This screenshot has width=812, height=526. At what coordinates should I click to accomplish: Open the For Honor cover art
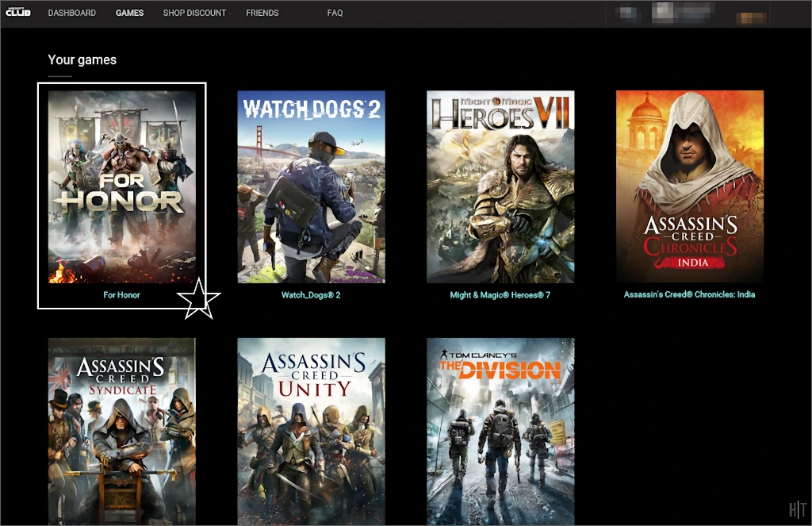pyautogui.click(x=122, y=187)
